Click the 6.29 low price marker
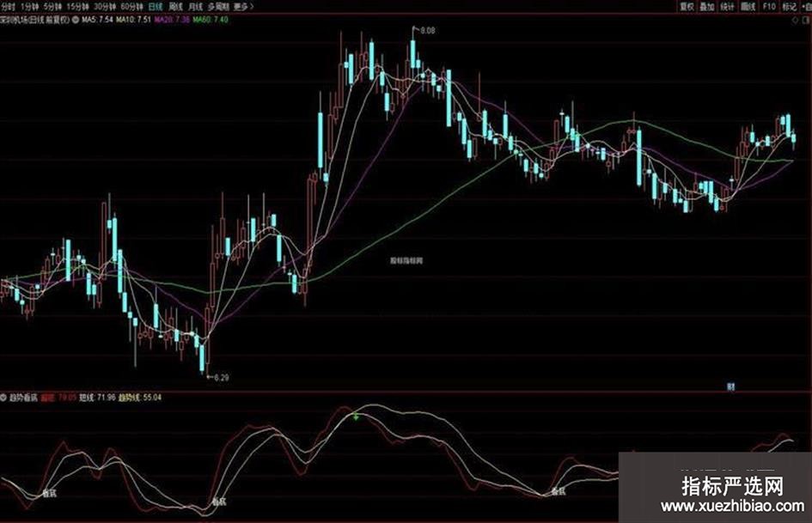The image size is (812, 523). 221,378
